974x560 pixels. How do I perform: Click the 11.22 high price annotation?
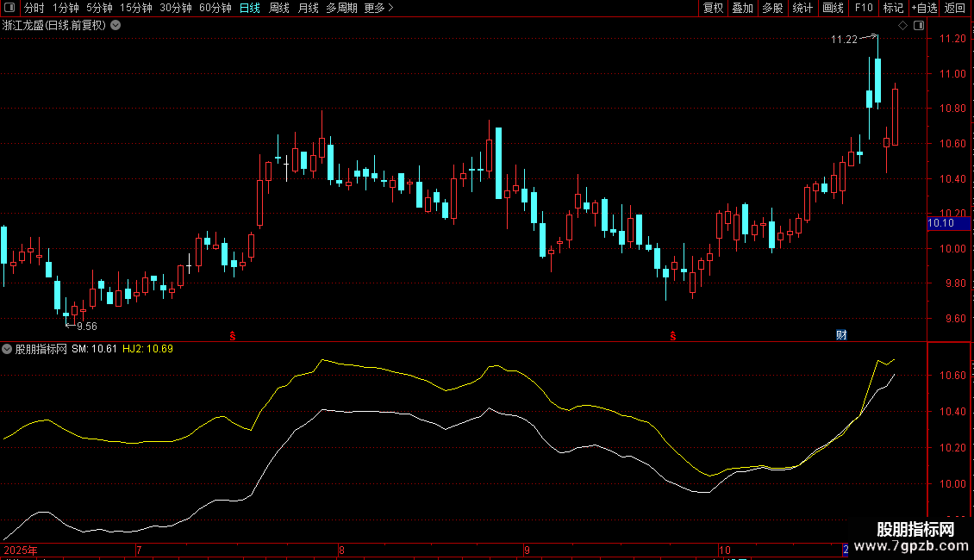click(844, 40)
